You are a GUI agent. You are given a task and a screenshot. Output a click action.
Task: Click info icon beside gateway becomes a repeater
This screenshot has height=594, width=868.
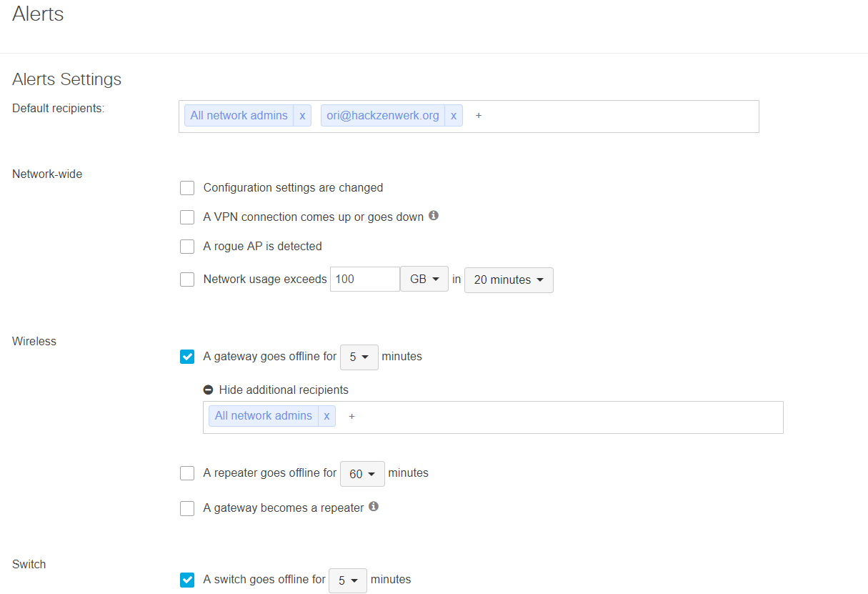tap(374, 507)
